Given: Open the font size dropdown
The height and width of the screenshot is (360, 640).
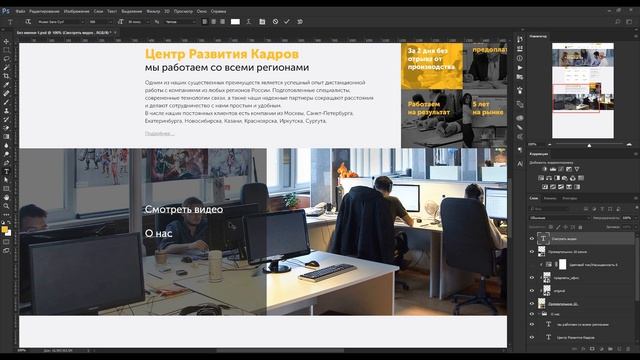Looking at the screenshot, I should (x=138, y=22).
